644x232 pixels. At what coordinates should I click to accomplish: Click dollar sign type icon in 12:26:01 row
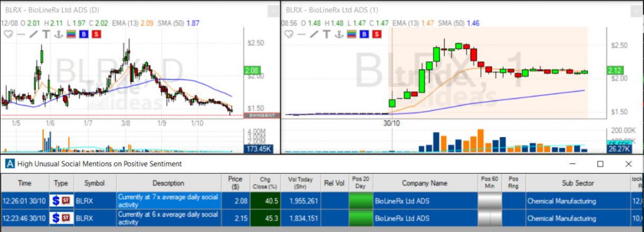(x=56, y=201)
